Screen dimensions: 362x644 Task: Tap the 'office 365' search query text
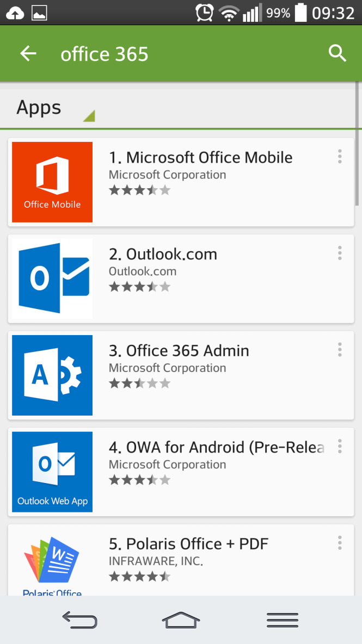[x=105, y=54]
